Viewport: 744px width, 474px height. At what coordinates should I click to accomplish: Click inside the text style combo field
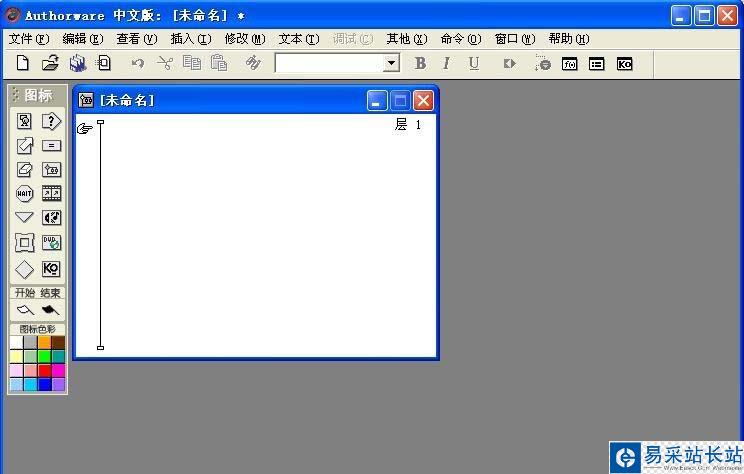[x=329, y=63]
